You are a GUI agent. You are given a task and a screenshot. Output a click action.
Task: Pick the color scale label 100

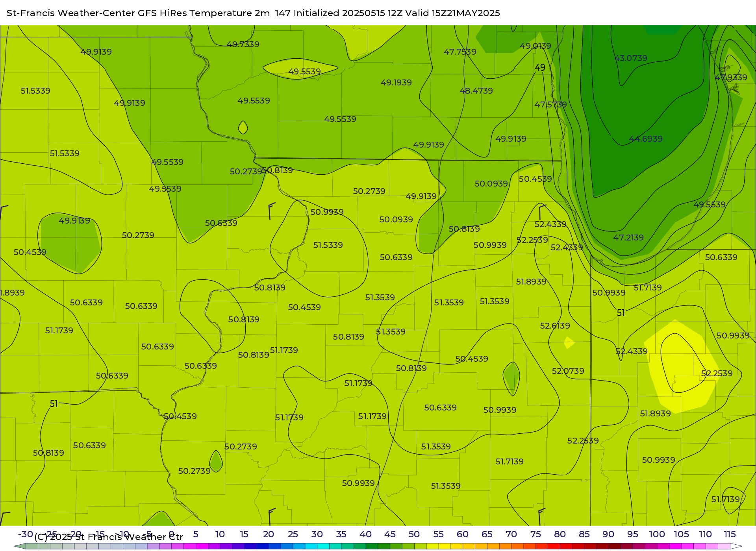pyautogui.click(x=657, y=534)
